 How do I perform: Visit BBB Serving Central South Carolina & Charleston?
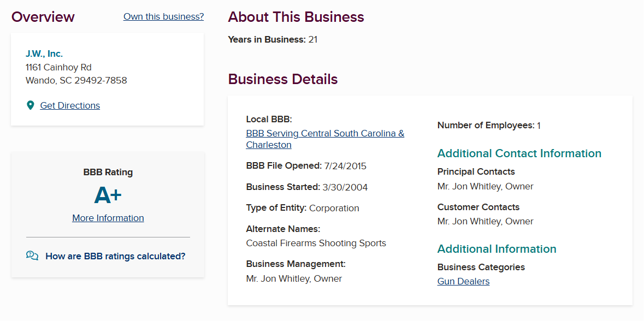click(x=325, y=134)
